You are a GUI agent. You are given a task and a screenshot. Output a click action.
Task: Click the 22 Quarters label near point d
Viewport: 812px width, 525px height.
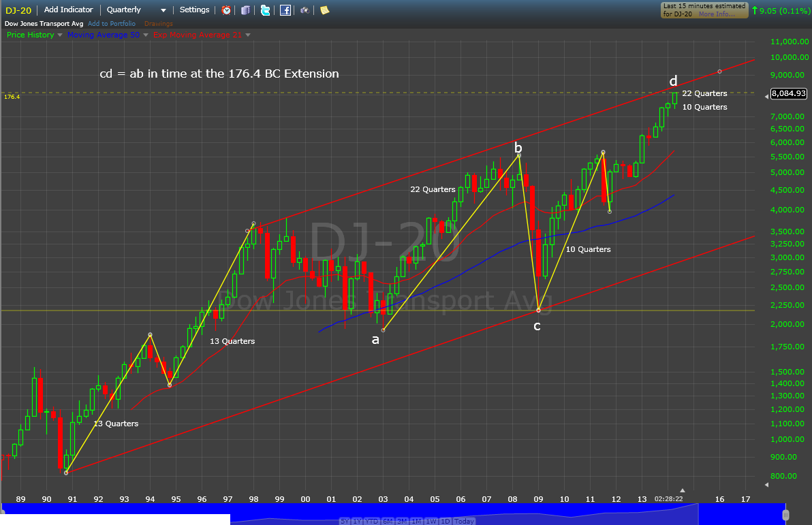(704, 93)
